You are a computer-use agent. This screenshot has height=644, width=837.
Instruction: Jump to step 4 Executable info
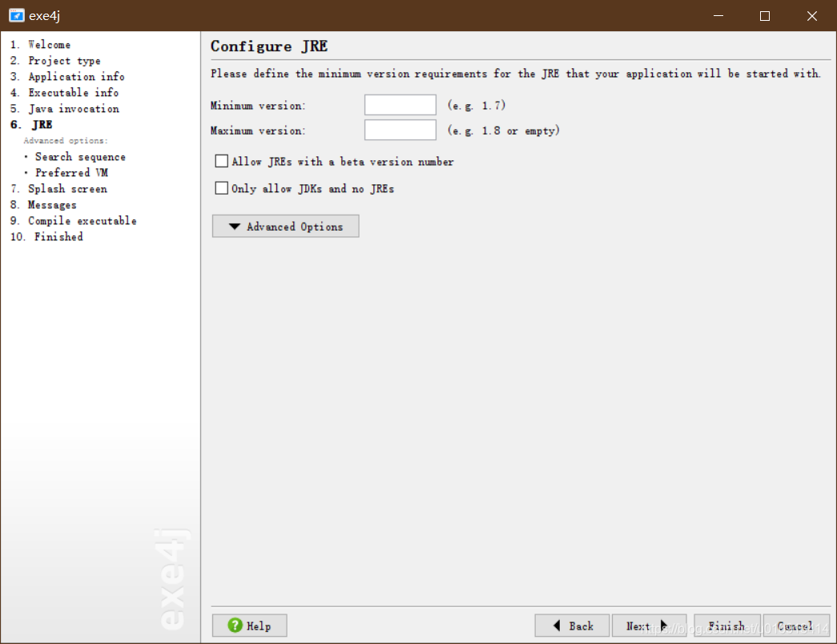(65, 93)
